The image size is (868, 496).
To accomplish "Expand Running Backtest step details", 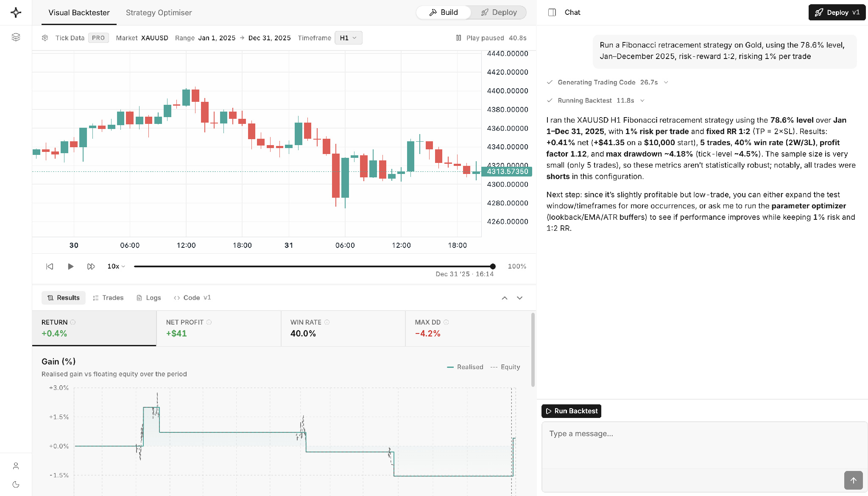I will click(x=642, y=101).
